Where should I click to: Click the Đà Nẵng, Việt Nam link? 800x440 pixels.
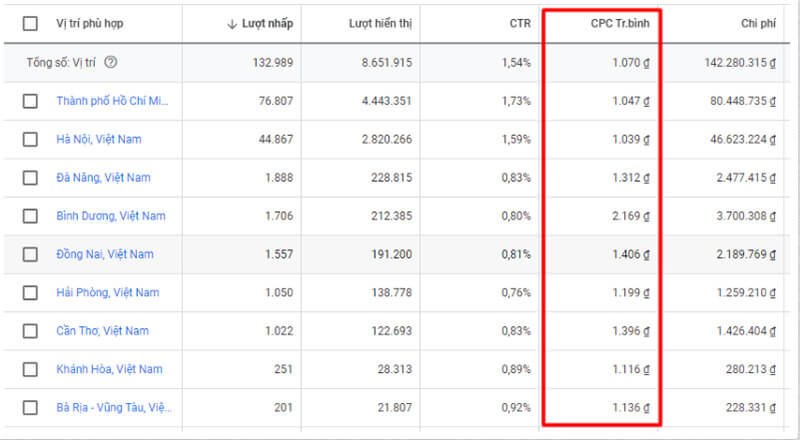point(103,178)
